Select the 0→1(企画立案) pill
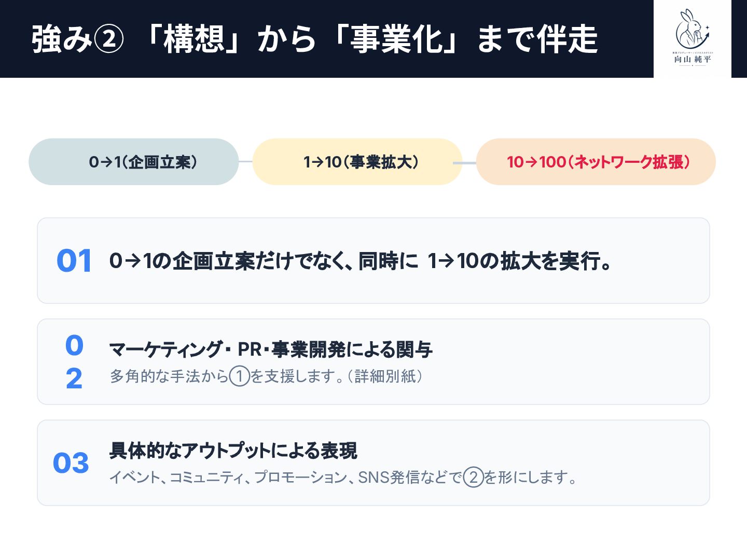Screen dimensions: 747x560 tap(134, 162)
